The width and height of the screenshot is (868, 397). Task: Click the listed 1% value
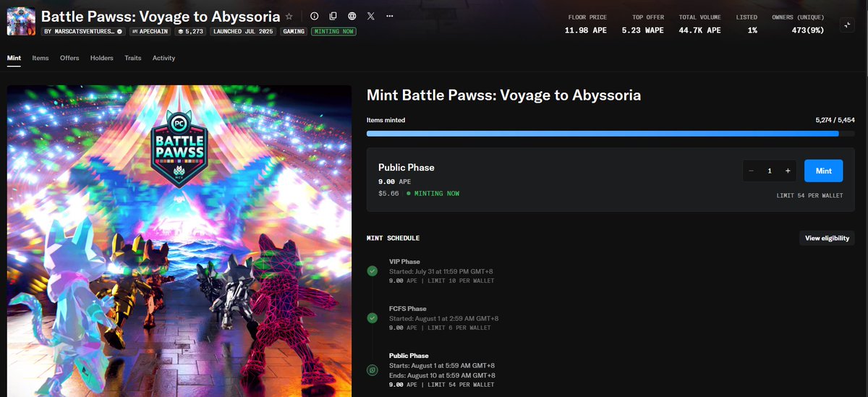[x=752, y=30]
